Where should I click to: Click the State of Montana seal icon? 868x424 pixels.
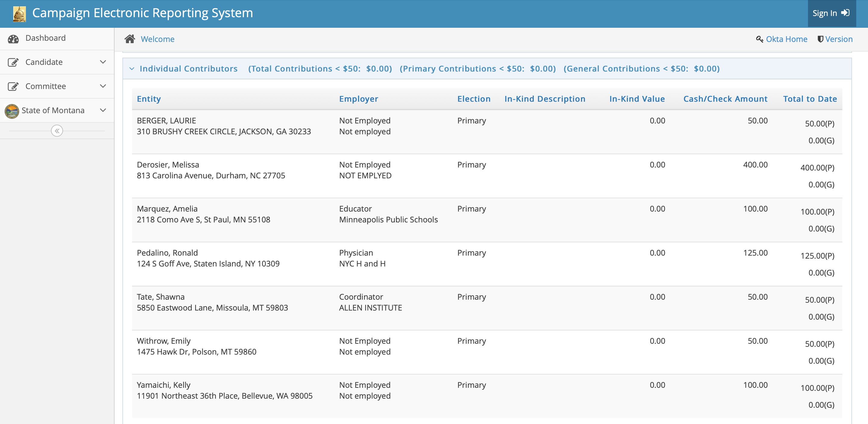[12, 111]
